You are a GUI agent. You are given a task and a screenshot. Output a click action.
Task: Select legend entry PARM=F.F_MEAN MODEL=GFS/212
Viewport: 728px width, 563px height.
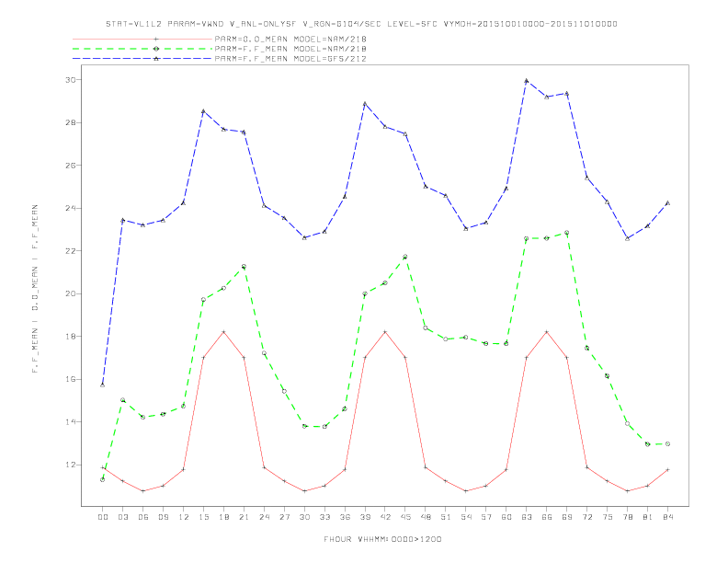pos(290,59)
